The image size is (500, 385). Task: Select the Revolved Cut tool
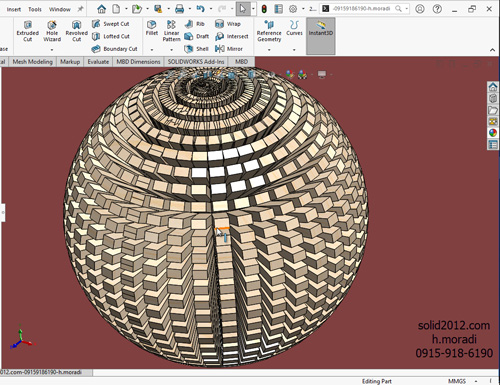pos(77,31)
